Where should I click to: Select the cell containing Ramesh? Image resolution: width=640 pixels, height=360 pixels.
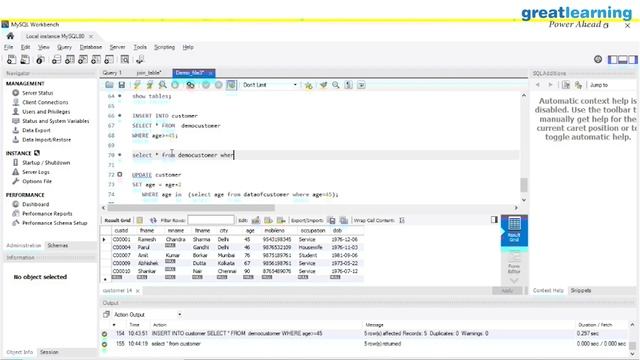(147, 240)
